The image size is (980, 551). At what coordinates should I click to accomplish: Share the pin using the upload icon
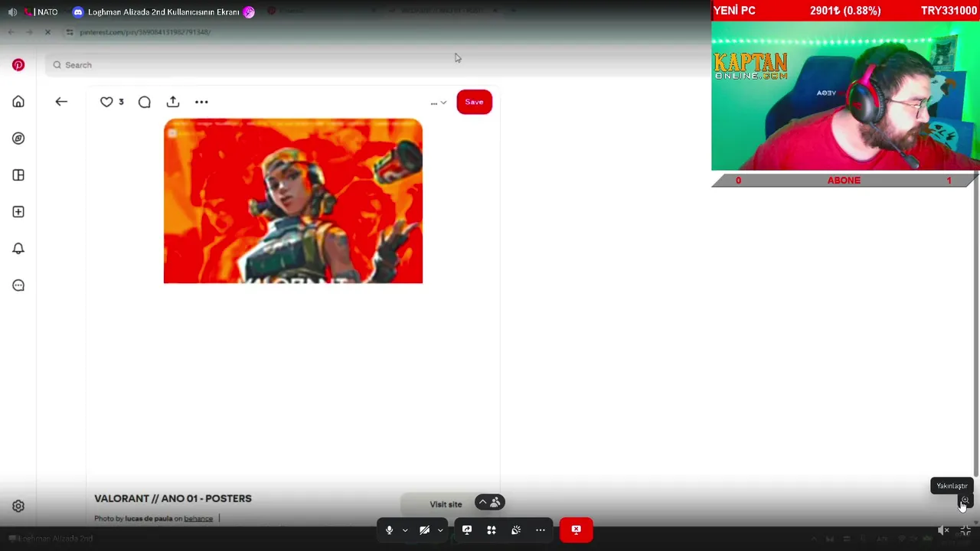(x=173, y=102)
